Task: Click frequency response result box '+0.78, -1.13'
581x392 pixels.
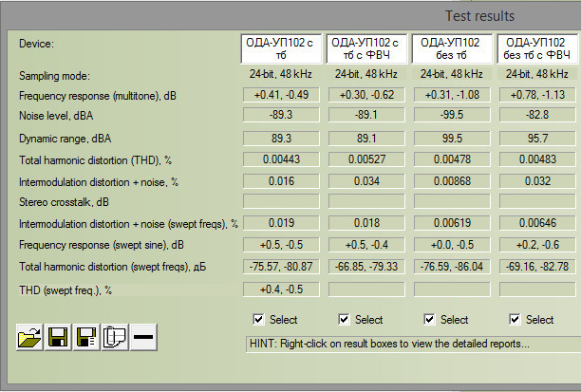Action: point(537,95)
